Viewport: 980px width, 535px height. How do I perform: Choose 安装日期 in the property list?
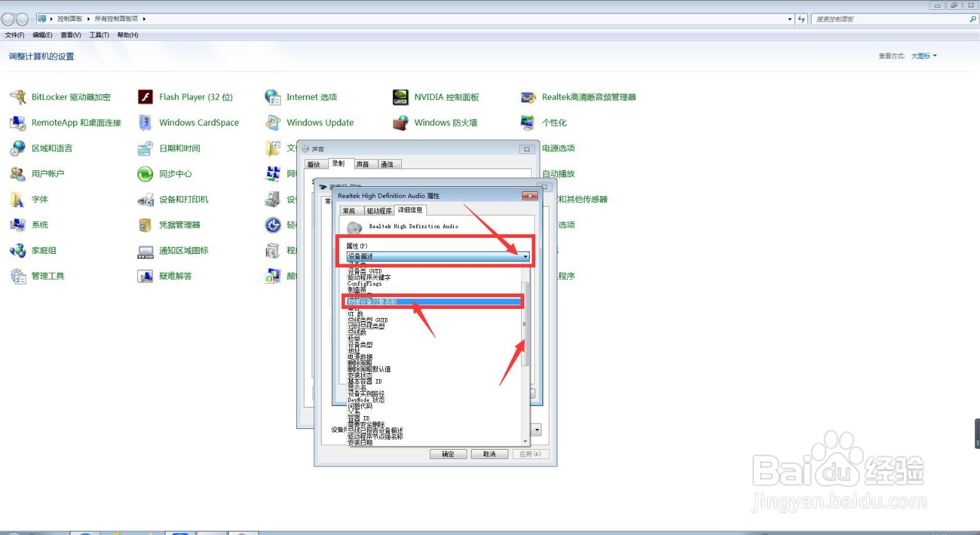pos(360,442)
